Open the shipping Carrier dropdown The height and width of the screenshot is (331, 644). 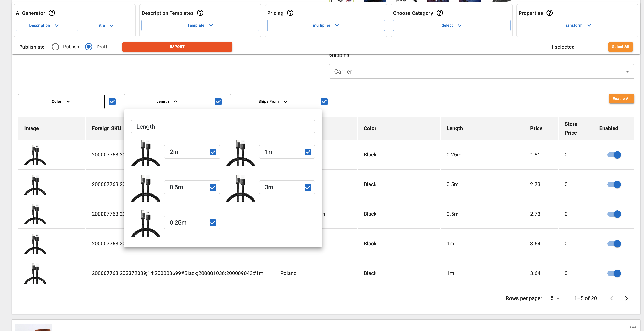[482, 72]
